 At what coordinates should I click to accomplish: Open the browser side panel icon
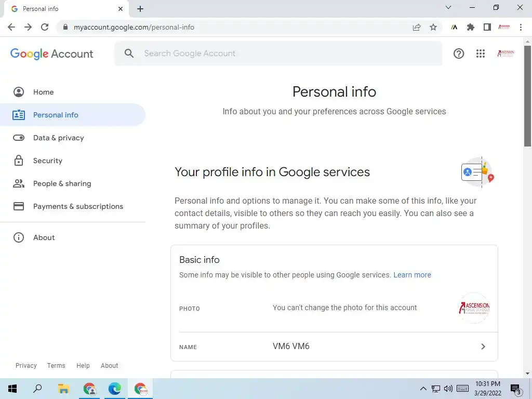487,27
